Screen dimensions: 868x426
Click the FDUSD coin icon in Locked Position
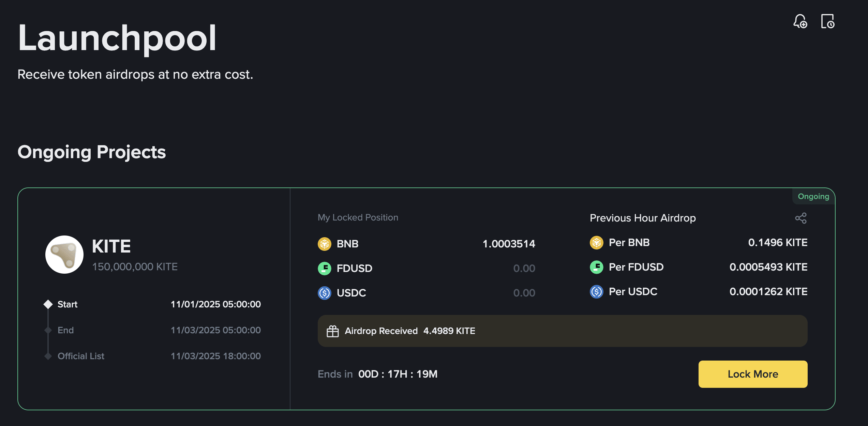point(325,269)
